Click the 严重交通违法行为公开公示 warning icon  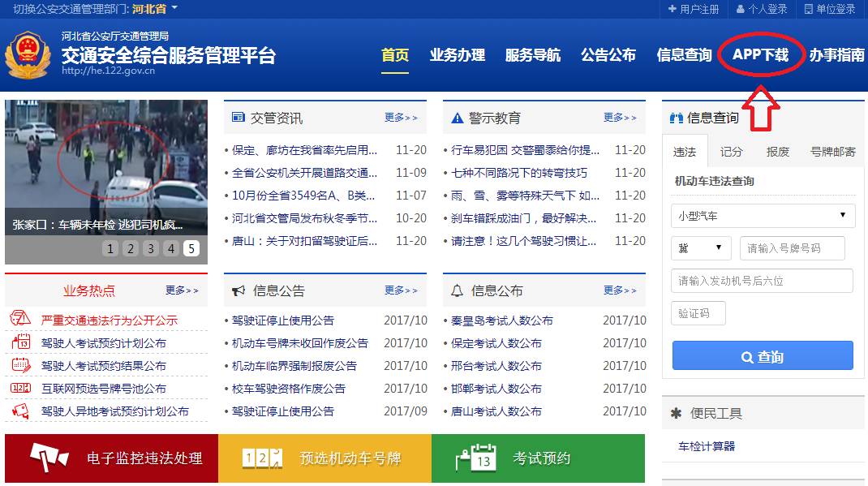tap(20, 320)
